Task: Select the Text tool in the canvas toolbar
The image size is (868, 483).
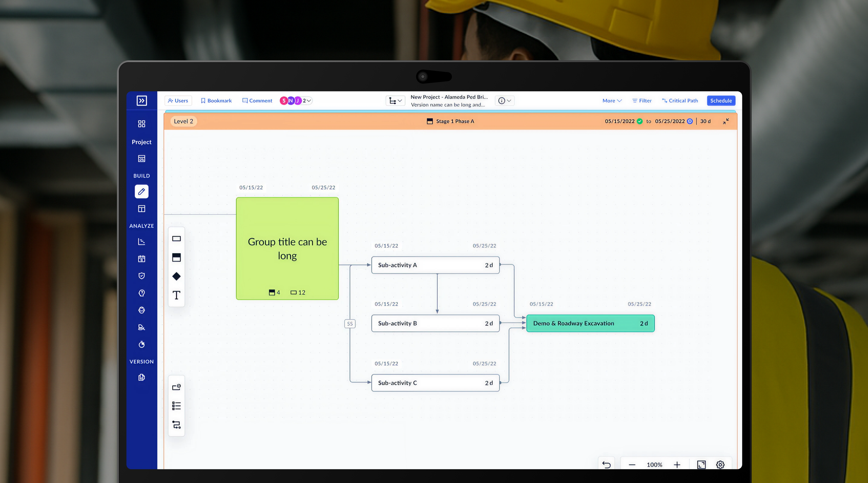Action: click(176, 295)
